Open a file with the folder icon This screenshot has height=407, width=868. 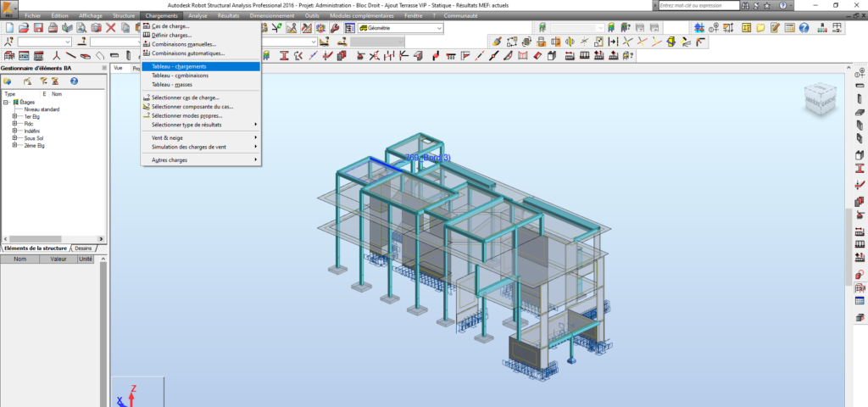pyautogui.click(x=23, y=28)
